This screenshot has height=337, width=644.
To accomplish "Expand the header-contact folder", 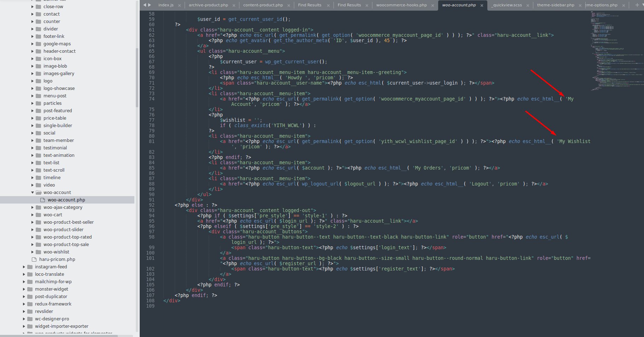I will (33, 51).
